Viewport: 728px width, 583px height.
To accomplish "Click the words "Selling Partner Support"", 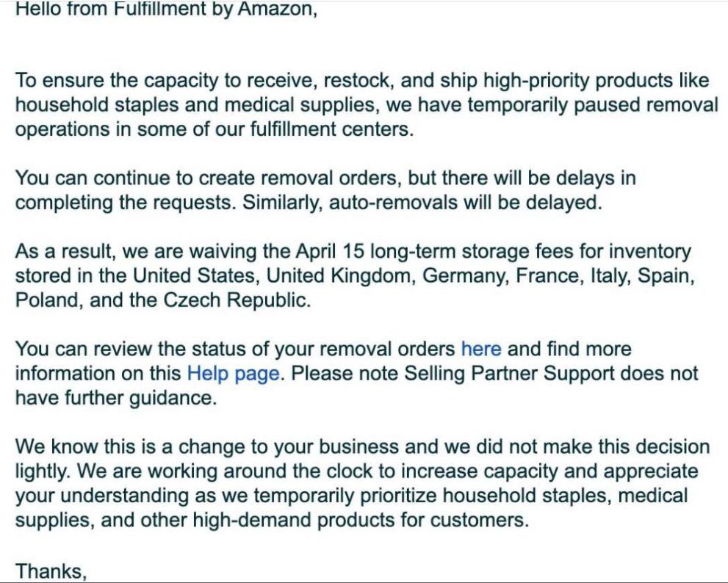I will pos(509,374).
